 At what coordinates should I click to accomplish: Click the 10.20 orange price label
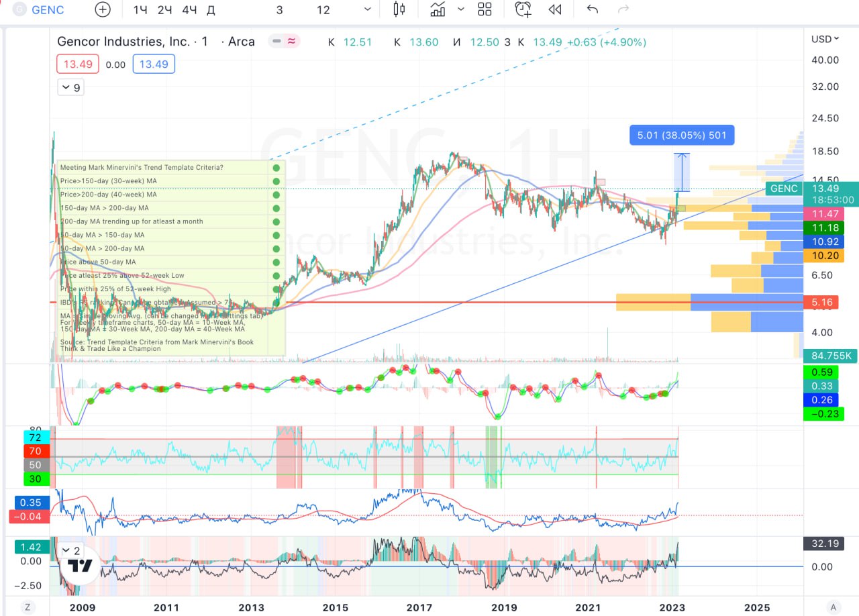(823, 256)
